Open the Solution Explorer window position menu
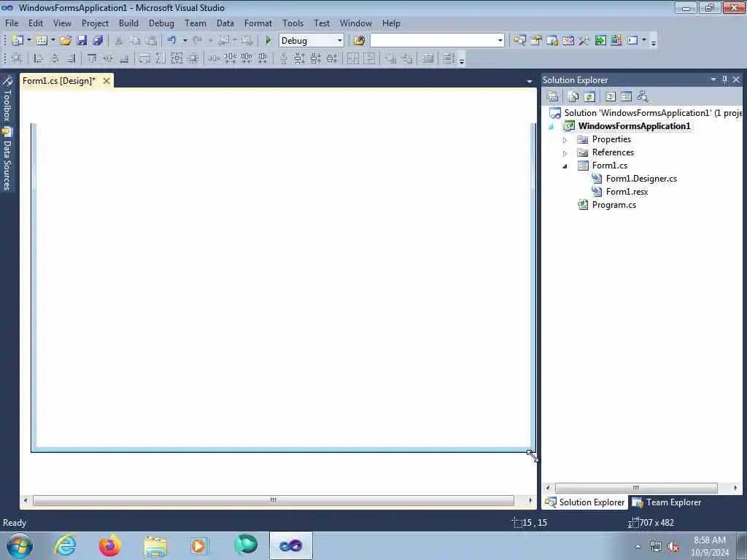The width and height of the screenshot is (747, 560). tap(713, 79)
